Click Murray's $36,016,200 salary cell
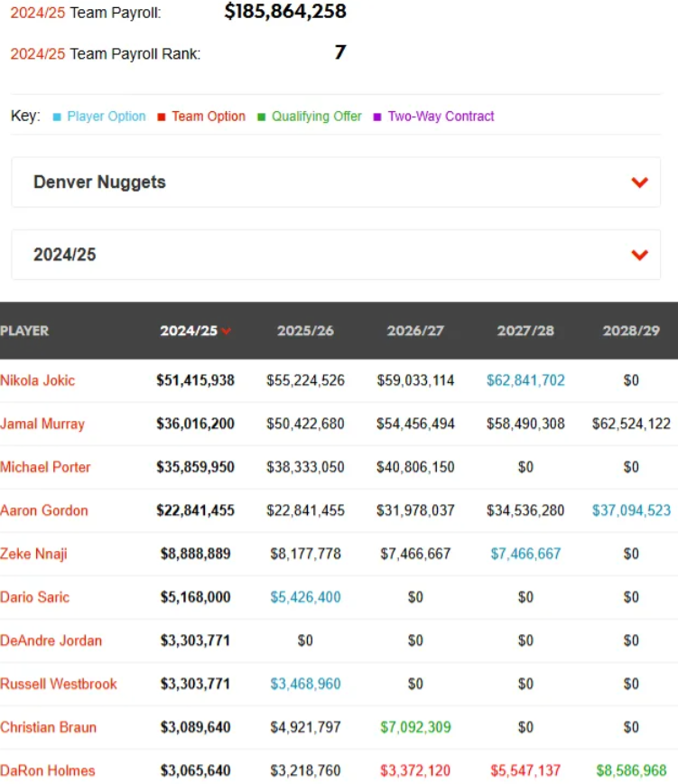The width and height of the screenshot is (678, 784). [x=195, y=424]
